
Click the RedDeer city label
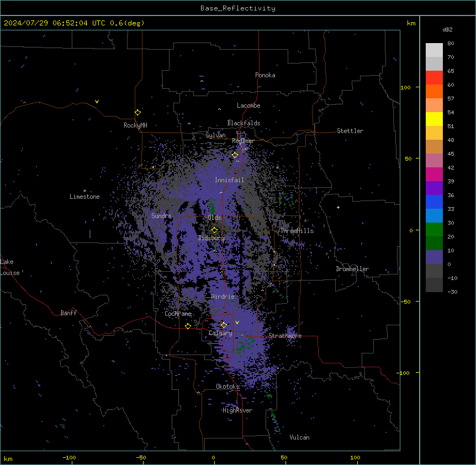click(x=243, y=141)
